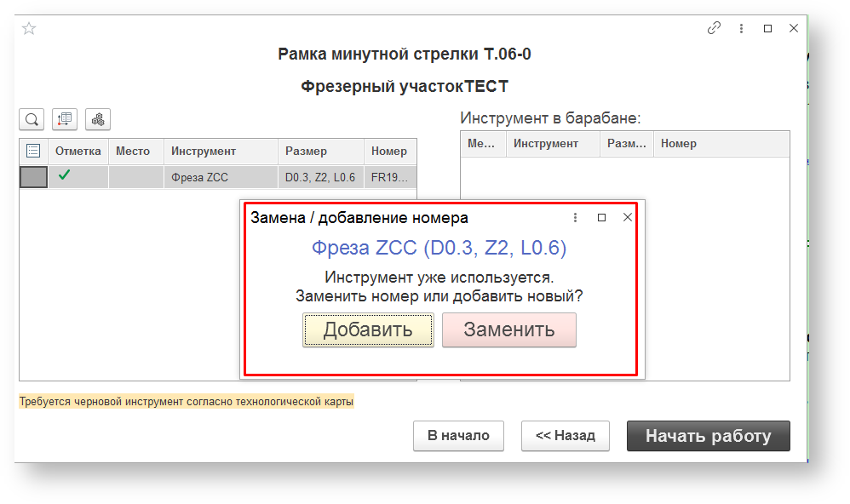The image size is (850, 504).
Task: Copy link using the chain icon
Action: [714, 28]
